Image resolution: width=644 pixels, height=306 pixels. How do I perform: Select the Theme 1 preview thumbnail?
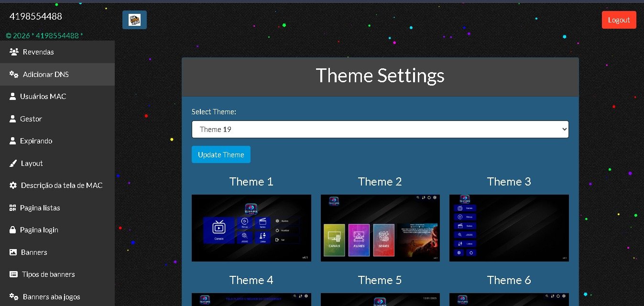[251, 228]
